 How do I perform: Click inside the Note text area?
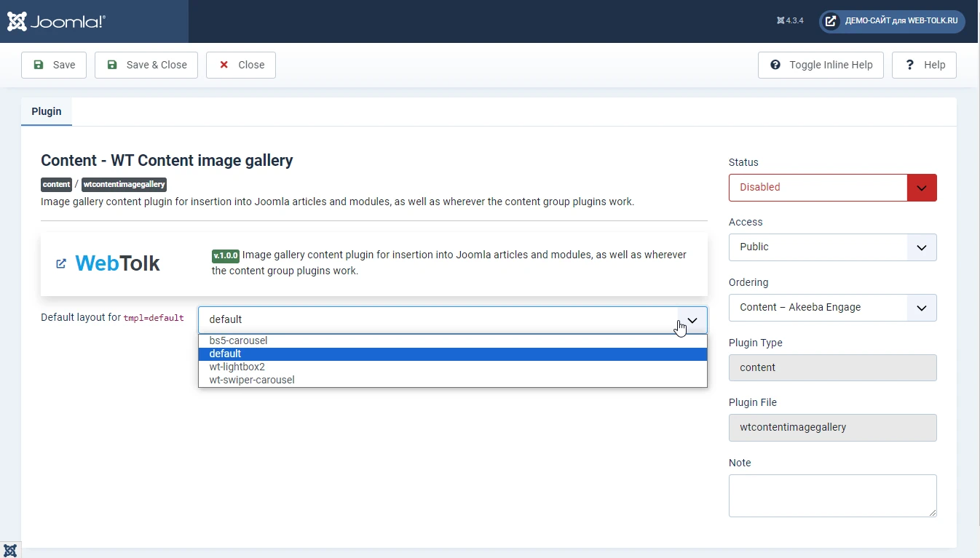tap(832, 496)
